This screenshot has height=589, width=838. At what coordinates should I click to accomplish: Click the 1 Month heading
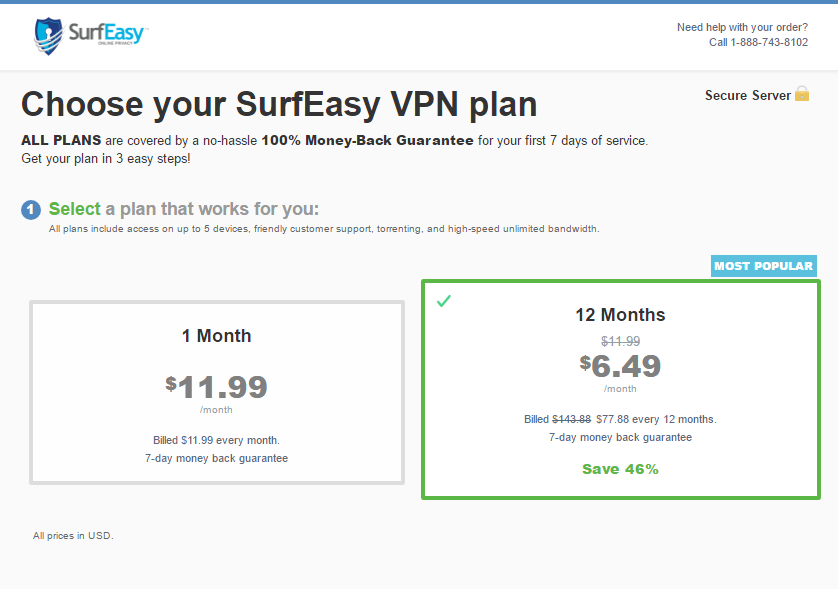coord(216,336)
